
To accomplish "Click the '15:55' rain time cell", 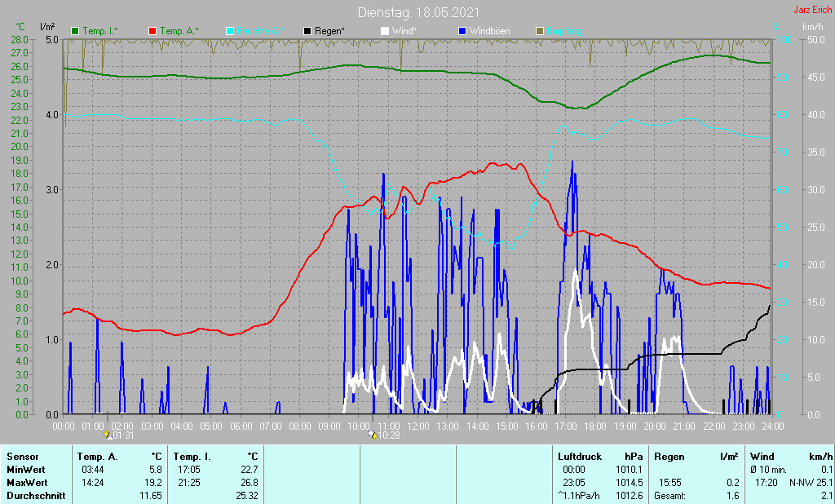I will (670, 483).
